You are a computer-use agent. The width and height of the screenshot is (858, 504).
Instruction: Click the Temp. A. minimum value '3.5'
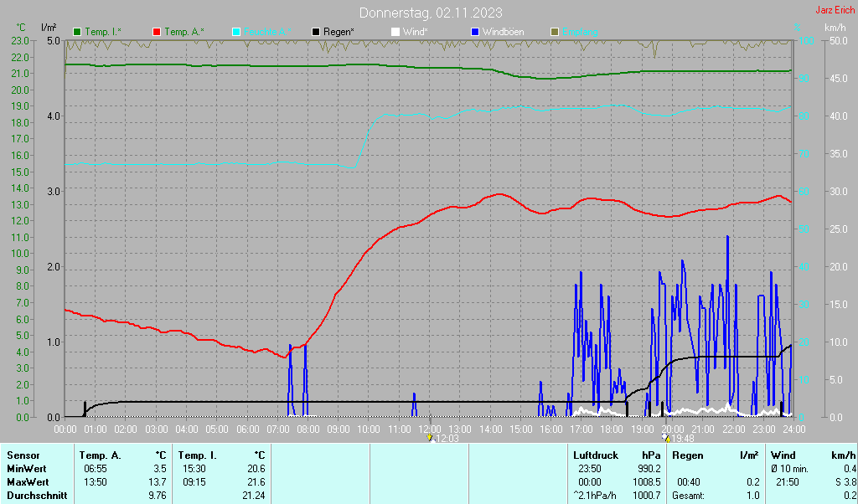tap(160, 469)
